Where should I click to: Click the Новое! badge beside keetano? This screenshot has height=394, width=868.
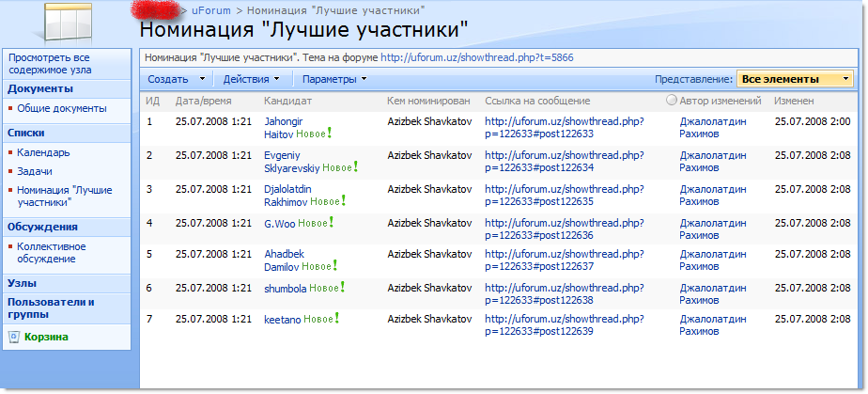tap(321, 320)
